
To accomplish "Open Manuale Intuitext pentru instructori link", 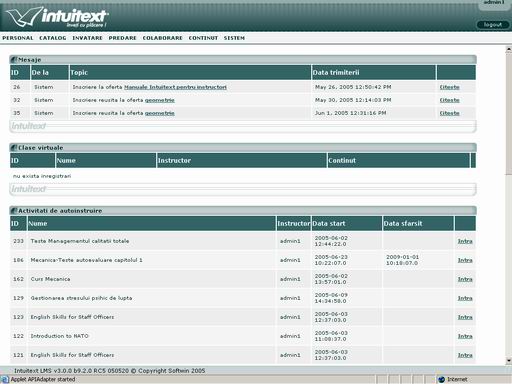I will point(175,87).
